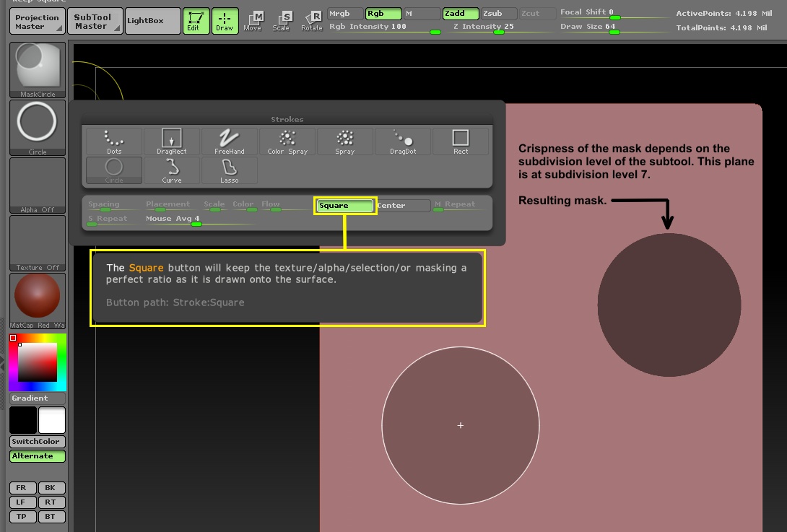Viewport: 787px width, 532px height.
Task: Click the SwitchColor button
Action: [x=38, y=442]
